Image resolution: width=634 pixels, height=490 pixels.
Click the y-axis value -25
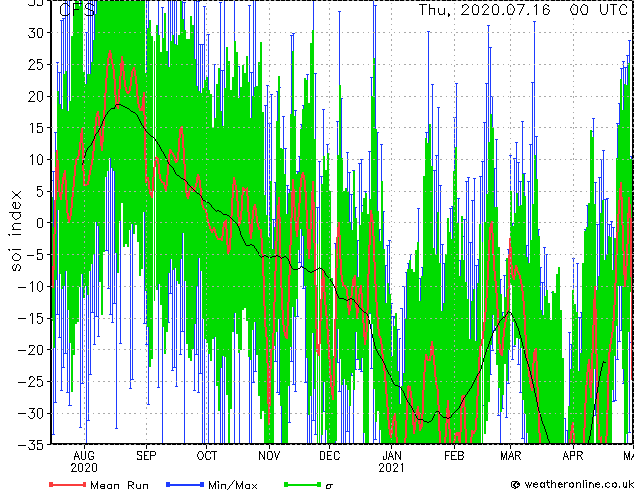pyautogui.click(x=31, y=382)
